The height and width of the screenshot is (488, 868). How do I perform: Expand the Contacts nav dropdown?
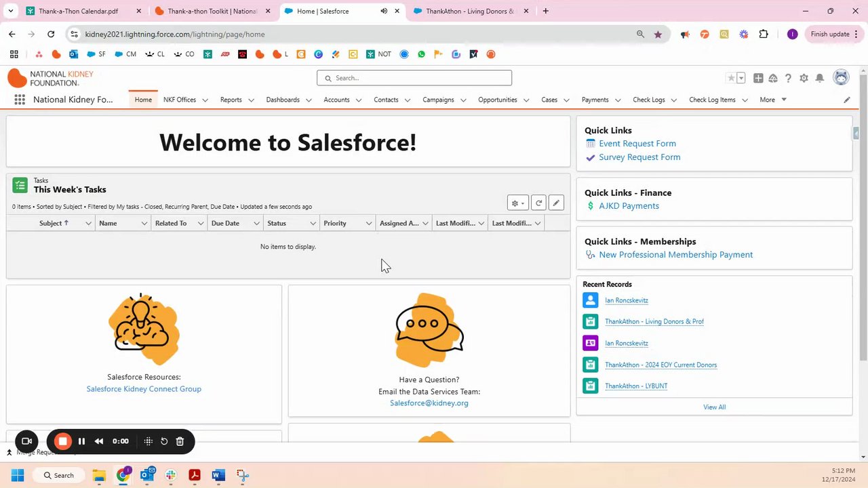pos(408,100)
